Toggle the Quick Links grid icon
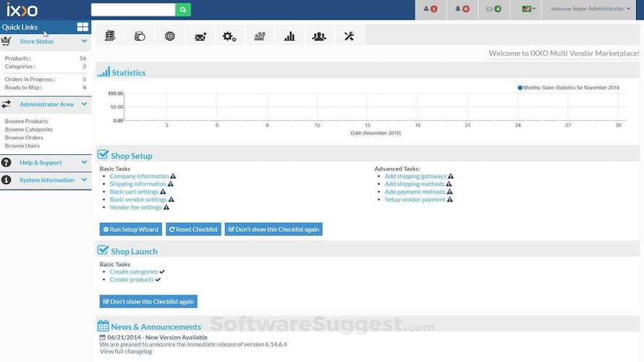The image size is (644, 362). click(x=82, y=27)
